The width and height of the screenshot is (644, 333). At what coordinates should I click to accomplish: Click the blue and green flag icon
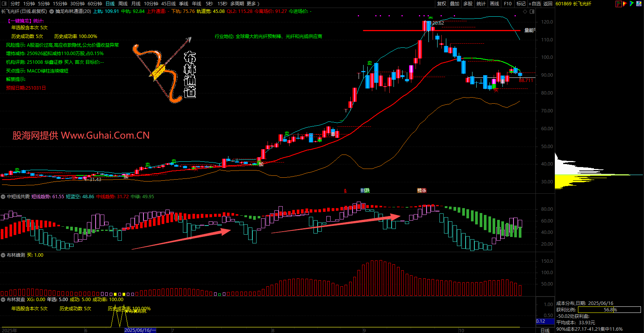click(x=631, y=4)
